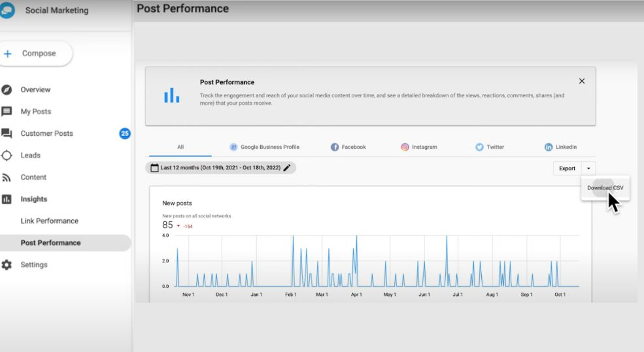
Task: Choose Download CSV from the export menu
Action: tap(605, 188)
